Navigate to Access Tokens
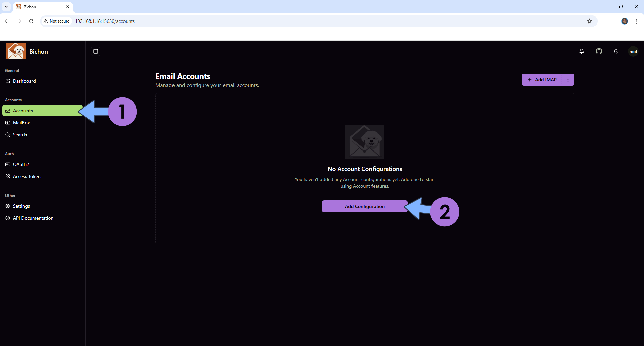The image size is (644, 346). coord(28,176)
